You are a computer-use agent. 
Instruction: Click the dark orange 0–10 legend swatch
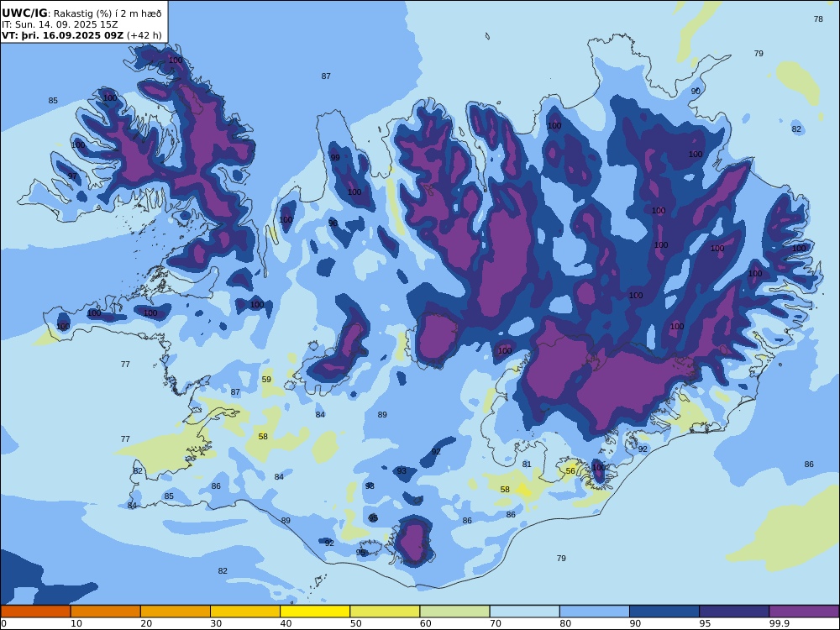pyautogui.click(x=35, y=612)
